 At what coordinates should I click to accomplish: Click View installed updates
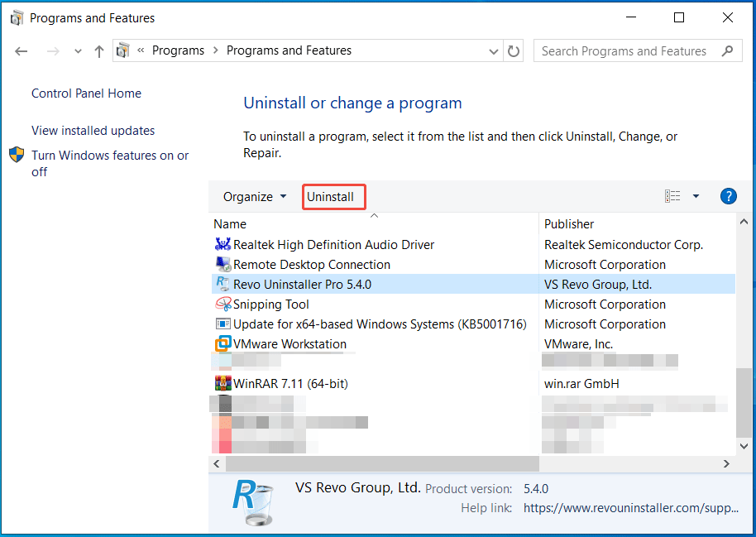pyautogui.click(x=93, y=131)
